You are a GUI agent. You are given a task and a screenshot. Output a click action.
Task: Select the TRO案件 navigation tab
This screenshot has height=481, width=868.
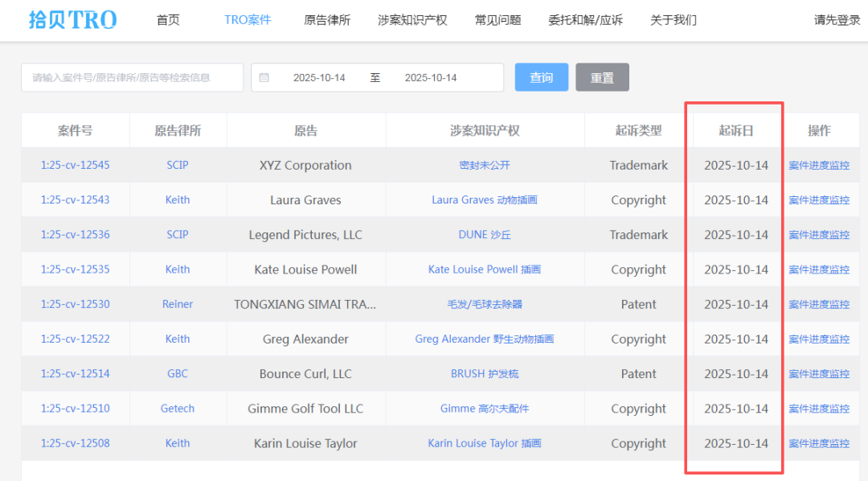[x=248, y=20]
